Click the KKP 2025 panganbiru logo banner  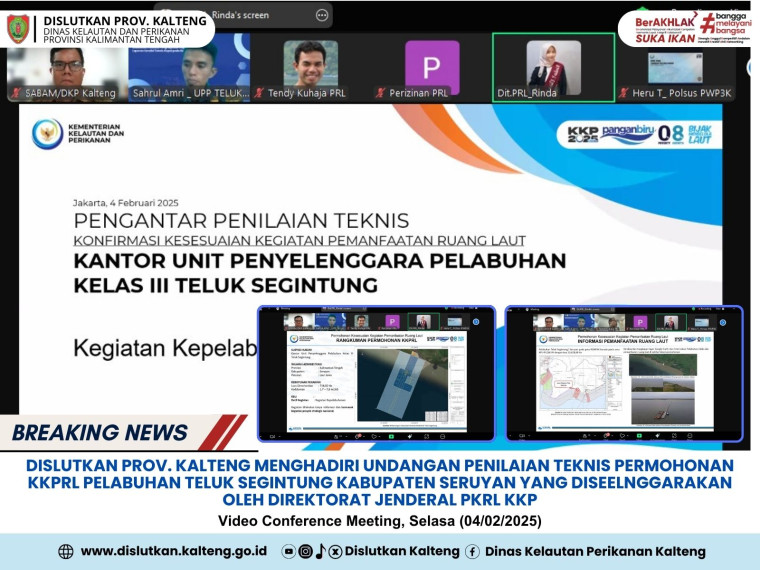tap(639, 134)
